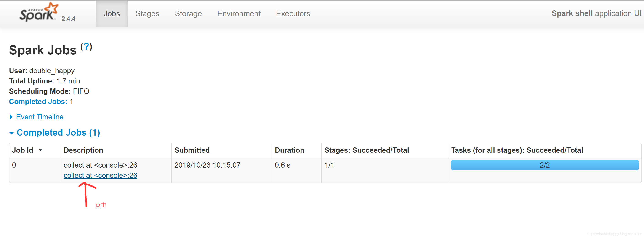This screenshot has width=644, height=238.
Task: Go to the Environment tab
Action: coord(239,13)
